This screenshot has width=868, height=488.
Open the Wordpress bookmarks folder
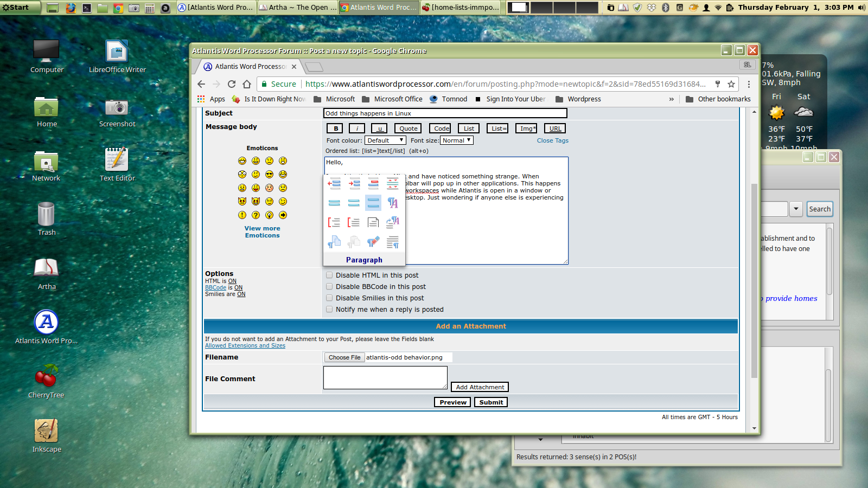pyautogui.click(x=578, y=99)
